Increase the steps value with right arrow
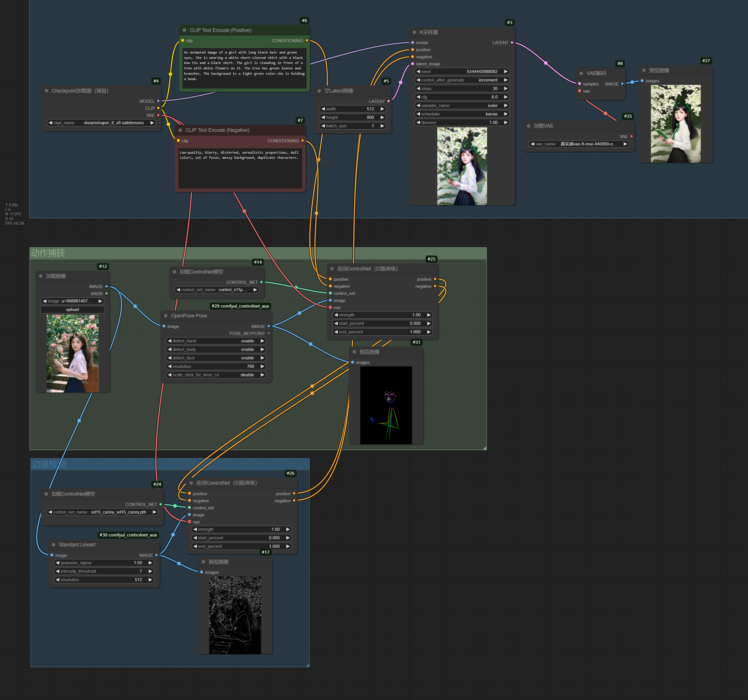Image resolution: width=748 pixels, height=700 pixels. (506, 88)
